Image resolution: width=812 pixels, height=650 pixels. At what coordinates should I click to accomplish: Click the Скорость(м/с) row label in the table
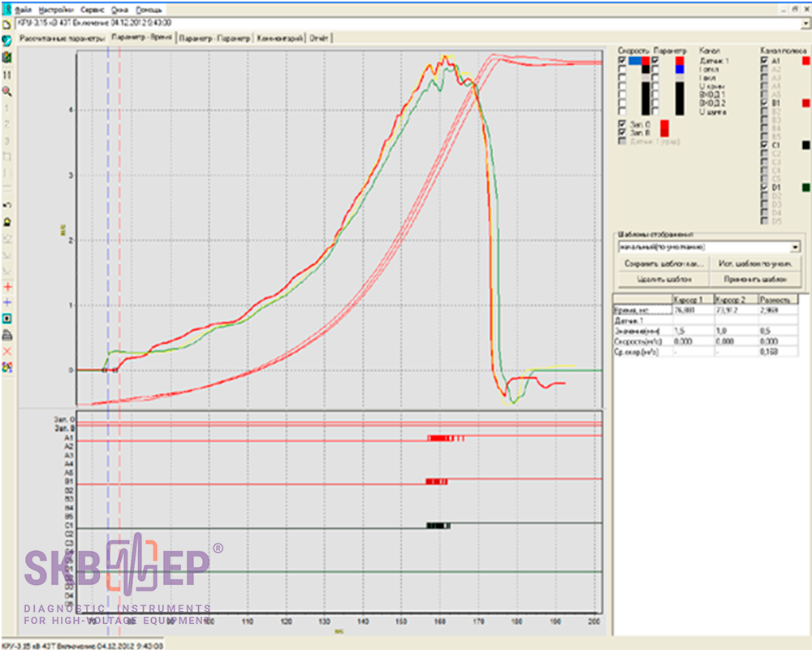[642, 341]
